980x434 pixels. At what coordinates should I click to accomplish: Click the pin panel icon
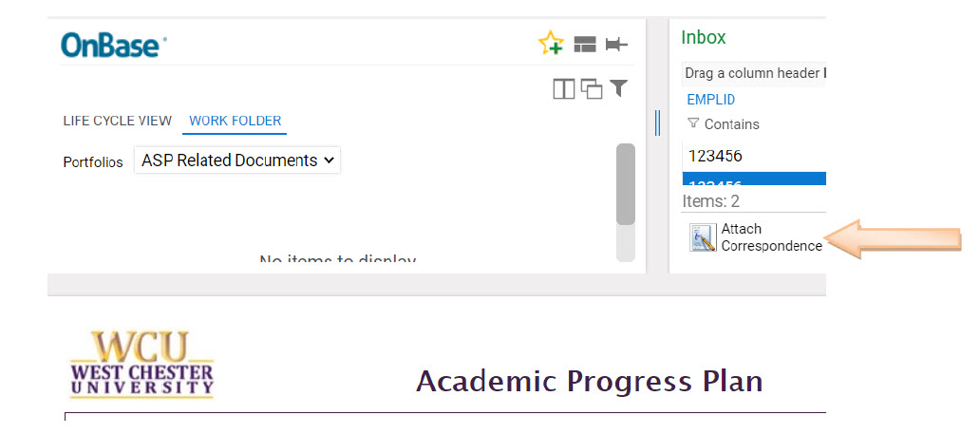click(616, 44)
